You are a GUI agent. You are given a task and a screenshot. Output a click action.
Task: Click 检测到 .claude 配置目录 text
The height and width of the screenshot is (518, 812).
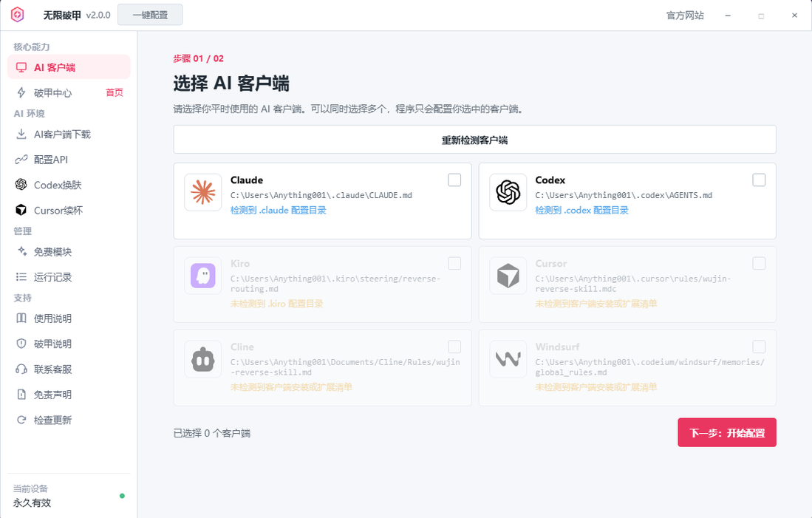(278, 211)
